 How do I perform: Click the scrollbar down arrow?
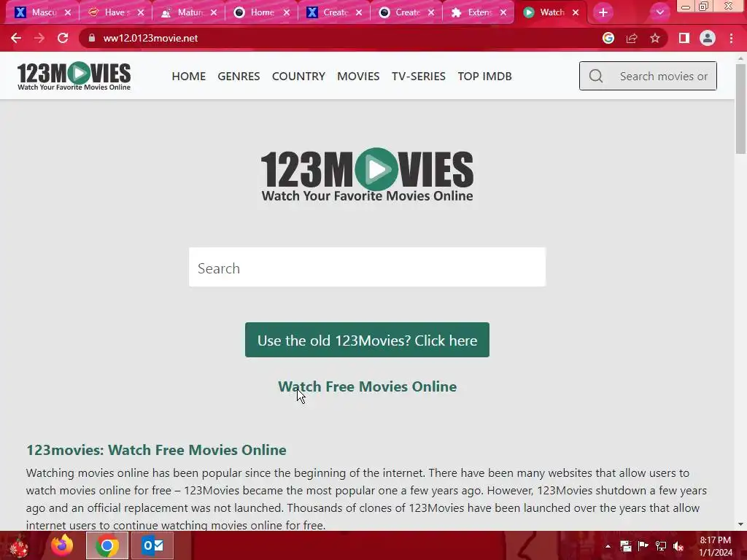[740, 524]
